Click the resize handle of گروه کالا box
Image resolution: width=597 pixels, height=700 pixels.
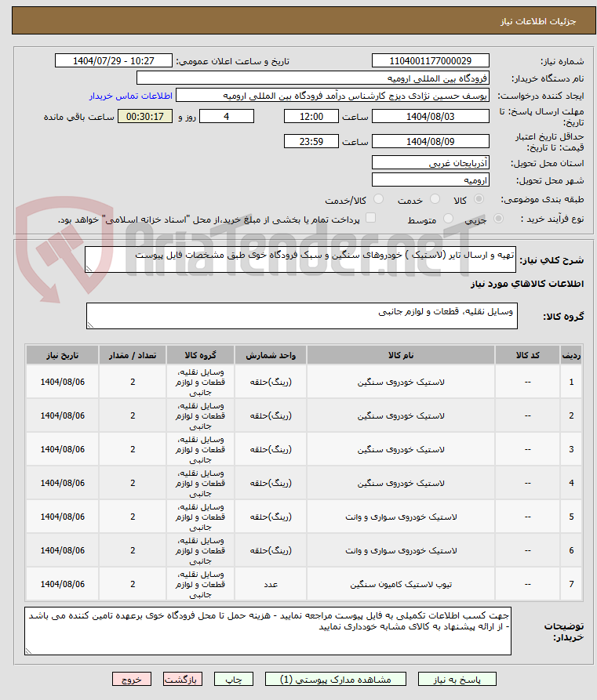(x=90, y=325)
